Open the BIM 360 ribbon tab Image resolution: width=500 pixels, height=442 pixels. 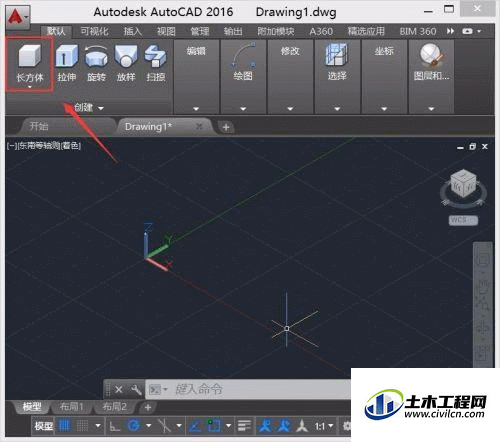(418, 31)
